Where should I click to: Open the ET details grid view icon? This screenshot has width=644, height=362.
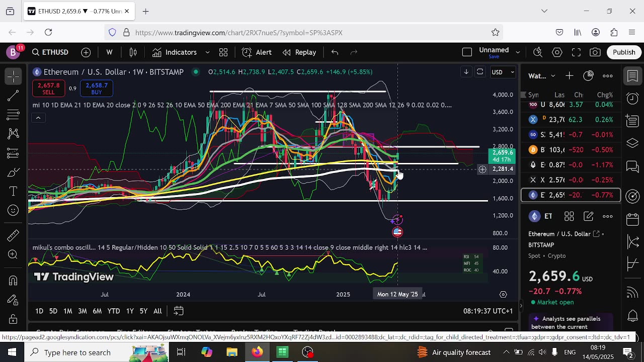[x=569, y=216]
